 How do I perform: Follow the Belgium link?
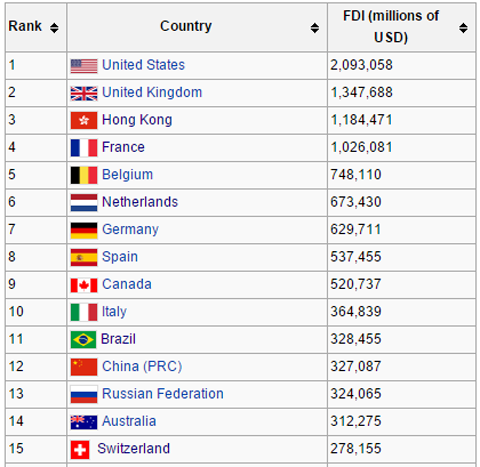[127, 175]
